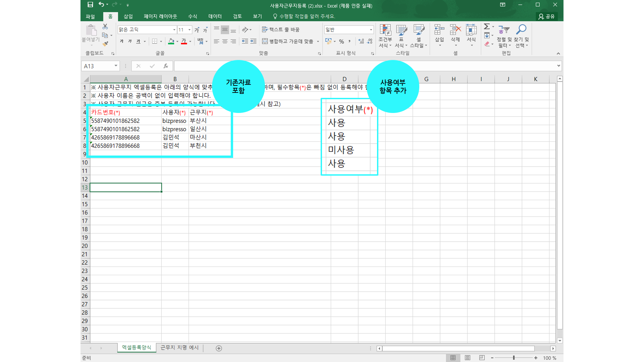Viewport: 644px width, 362px height.
Task: Open Find & Select (찾기 및 선택)
Action: click(521, 36)
